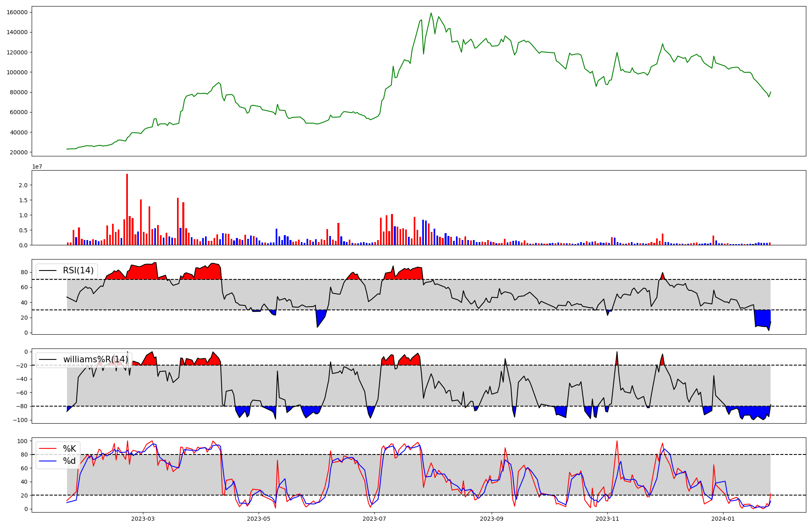812x528 pixels.
Task: Click the 1e7 scale notation above volume chart
Action: tap(37, 167)
